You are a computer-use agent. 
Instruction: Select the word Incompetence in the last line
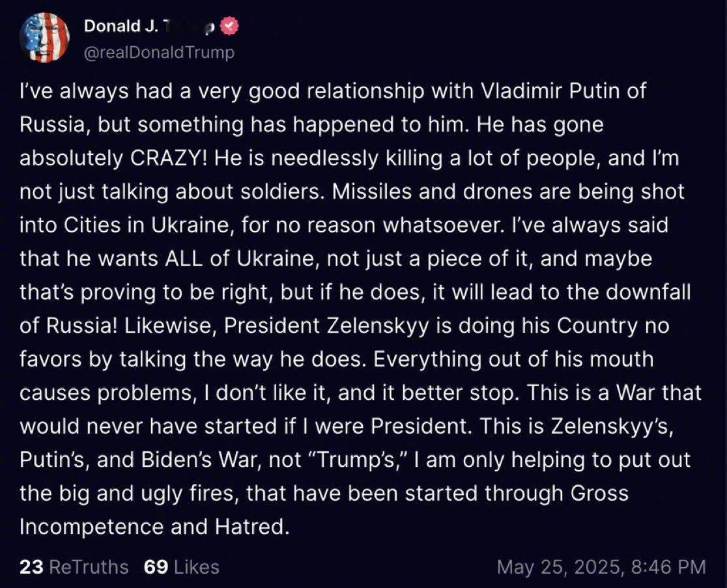click(x=92, y=527)
